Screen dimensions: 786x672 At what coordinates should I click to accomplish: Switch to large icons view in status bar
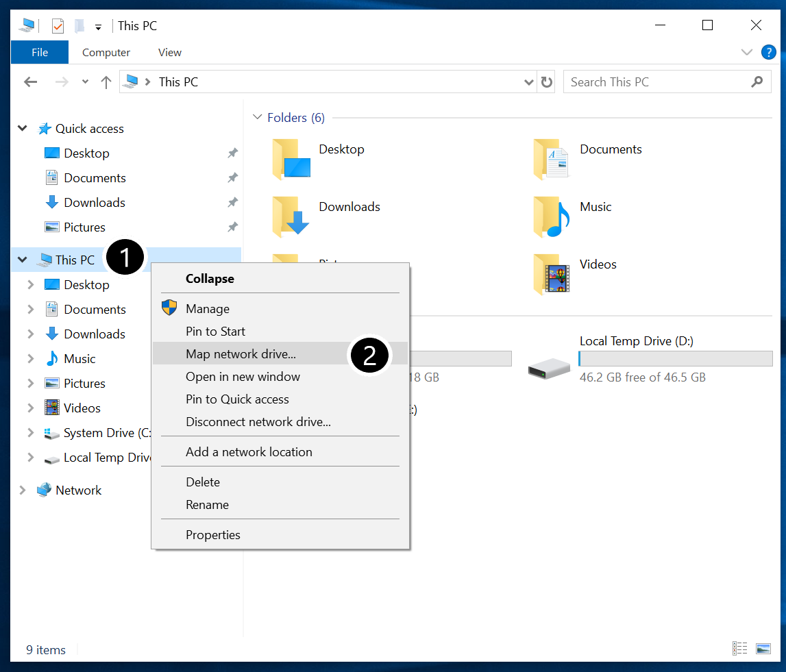point(763,649)
